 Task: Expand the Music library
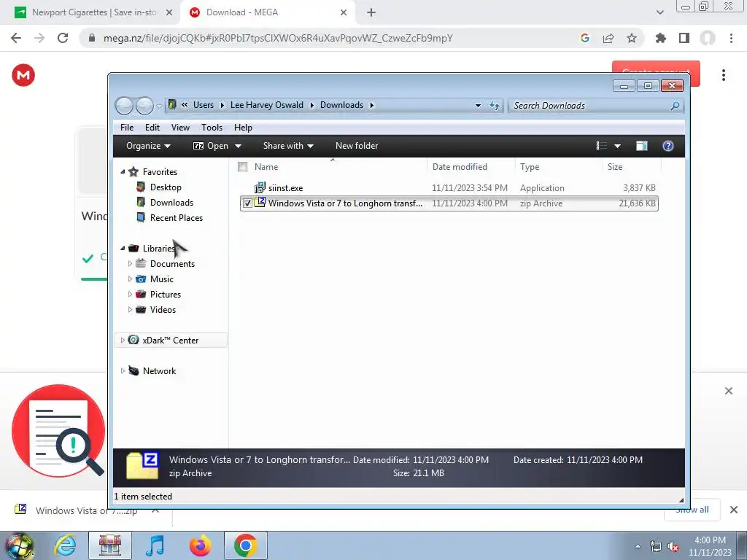pyautogui.click(x=130, y=279)
